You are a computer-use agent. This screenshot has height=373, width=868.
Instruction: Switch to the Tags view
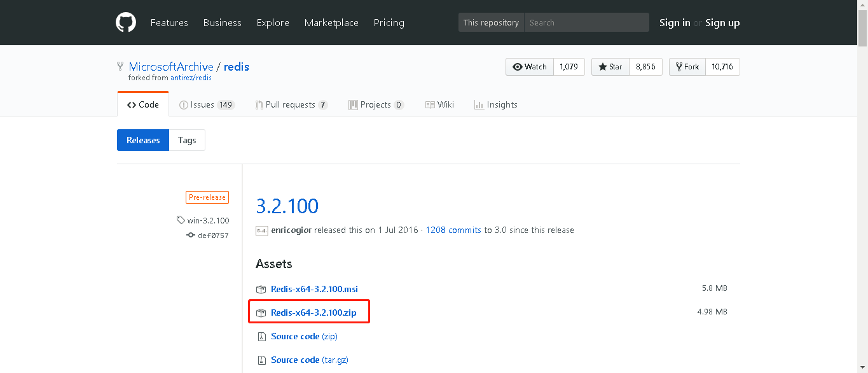(x=187, y=140)
